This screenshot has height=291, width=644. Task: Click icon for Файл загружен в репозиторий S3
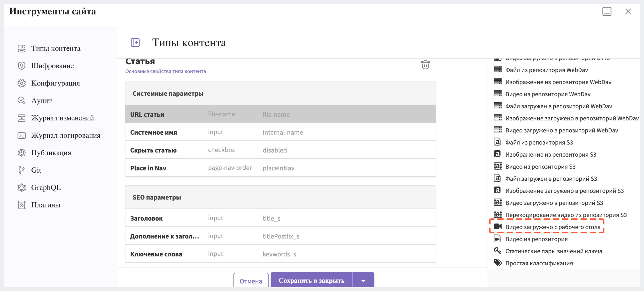tap(497, 178)
